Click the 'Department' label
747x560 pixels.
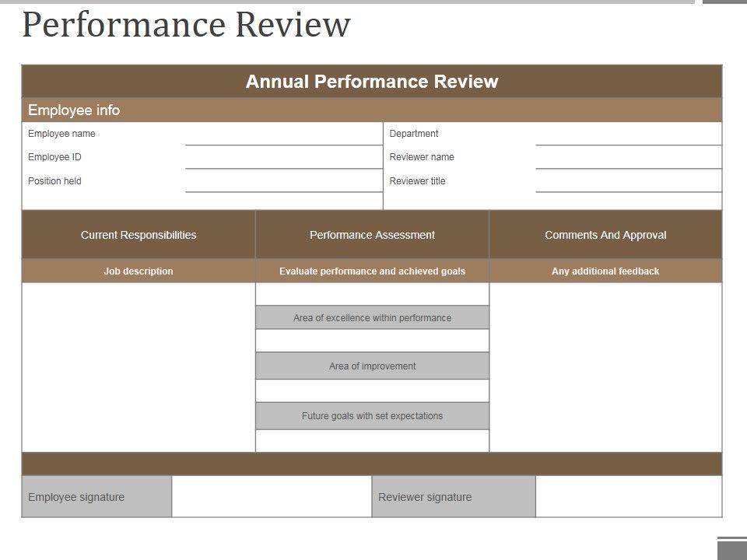click(x=413, y=134)
